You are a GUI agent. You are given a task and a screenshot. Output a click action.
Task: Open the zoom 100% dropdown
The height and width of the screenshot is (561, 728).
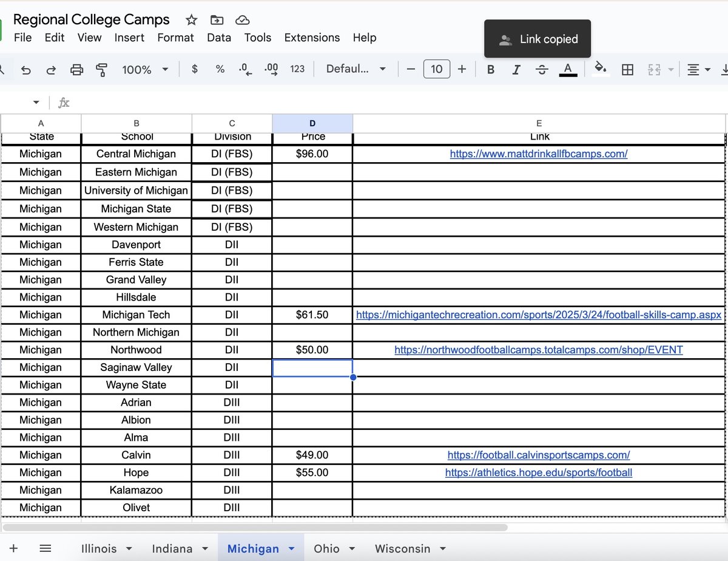145,69
